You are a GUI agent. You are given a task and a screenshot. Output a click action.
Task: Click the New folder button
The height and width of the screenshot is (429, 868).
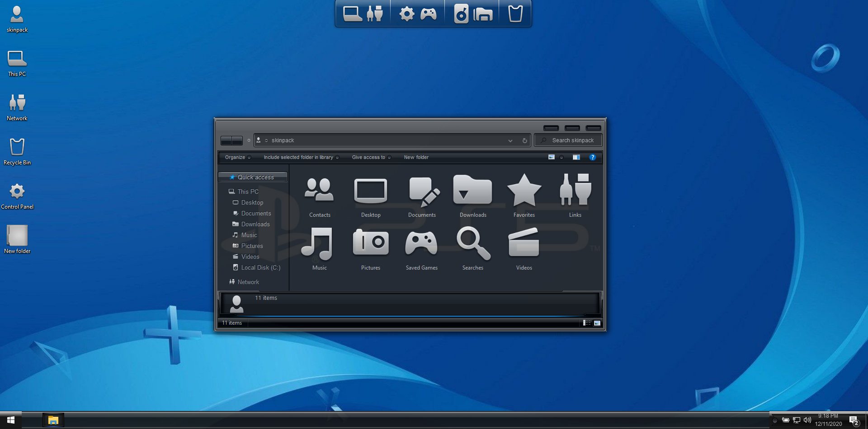[x=416, y=157]
